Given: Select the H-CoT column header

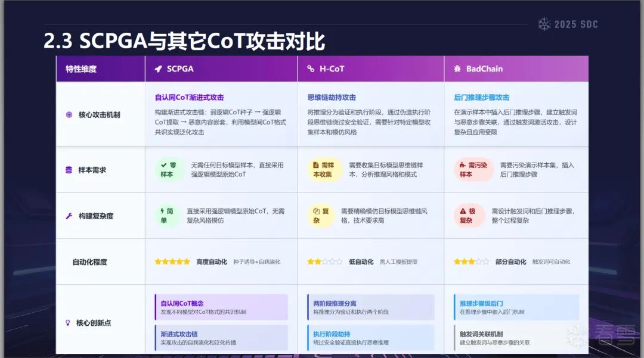Looking at the screenshot, I should [x=370, y=69].
